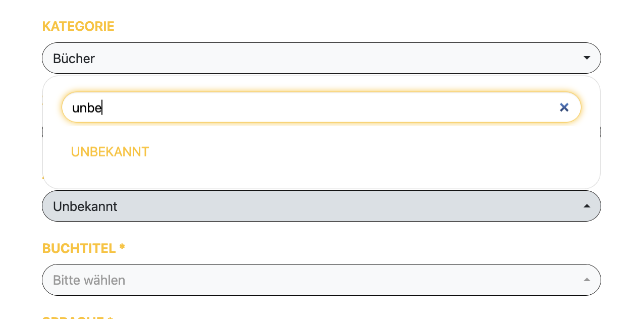This screenshot has height=319, width=644.
Task: Click the Bitte wählen placeholder text
Action: 89,280
